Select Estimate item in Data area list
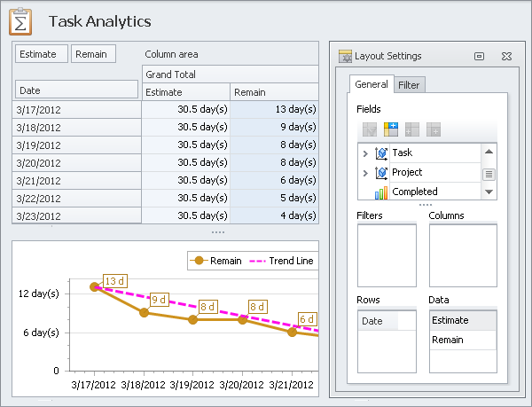532x407 pixels. pos(462,320)
